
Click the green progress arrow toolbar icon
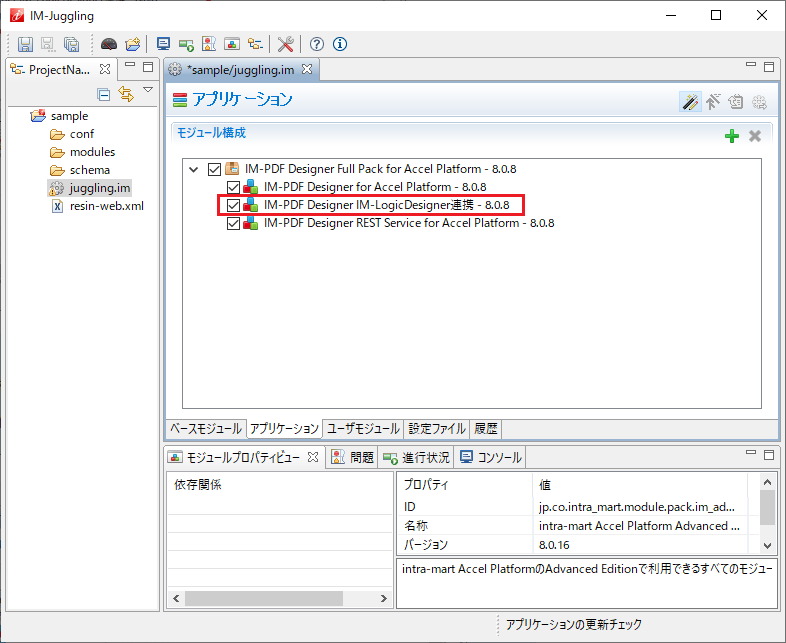coord(186,45)
